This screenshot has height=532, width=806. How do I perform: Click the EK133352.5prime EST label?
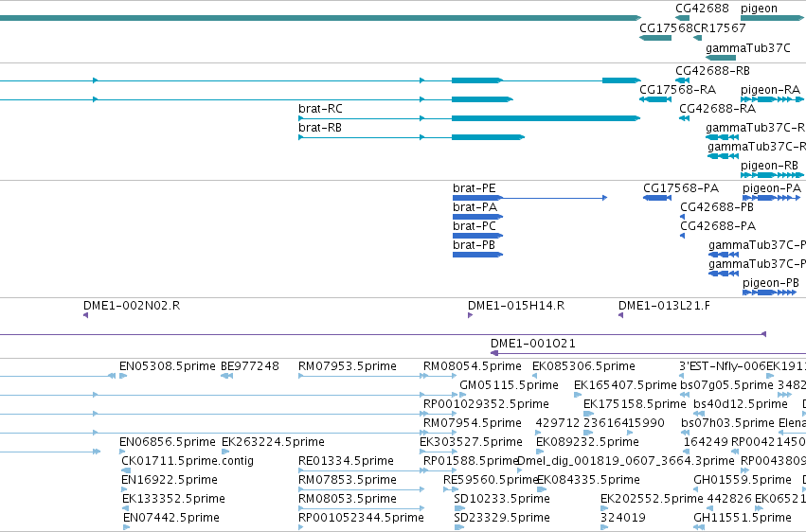click(x=173, y=500)
